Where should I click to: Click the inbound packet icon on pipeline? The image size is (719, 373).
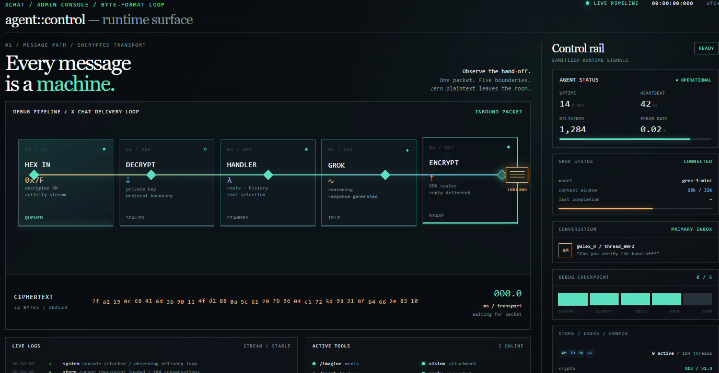(517, 175)
